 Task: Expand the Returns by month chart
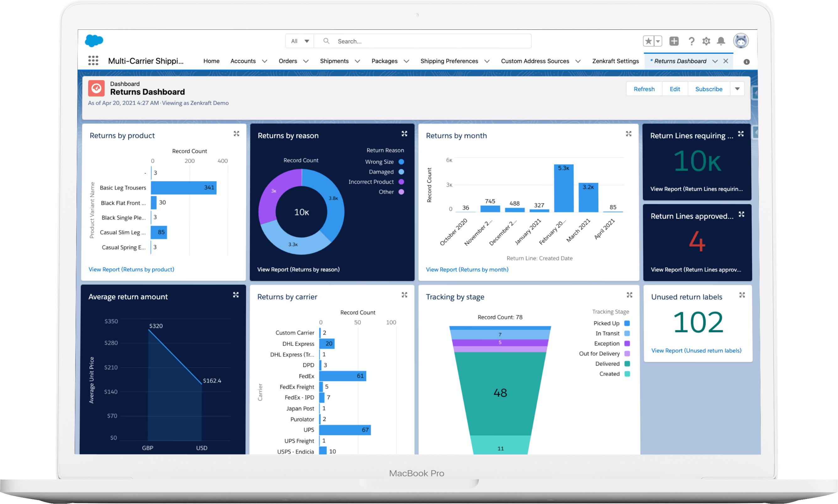(x=629, y=134)
